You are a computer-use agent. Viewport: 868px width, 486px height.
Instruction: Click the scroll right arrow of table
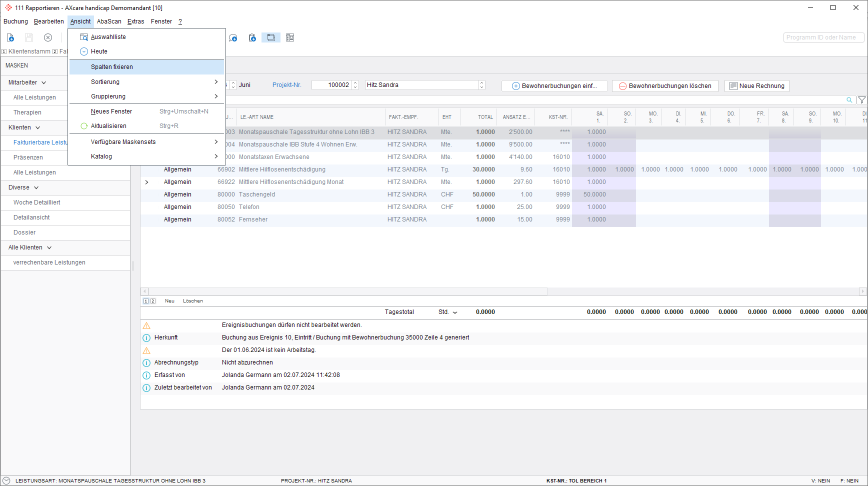point(862,291)
